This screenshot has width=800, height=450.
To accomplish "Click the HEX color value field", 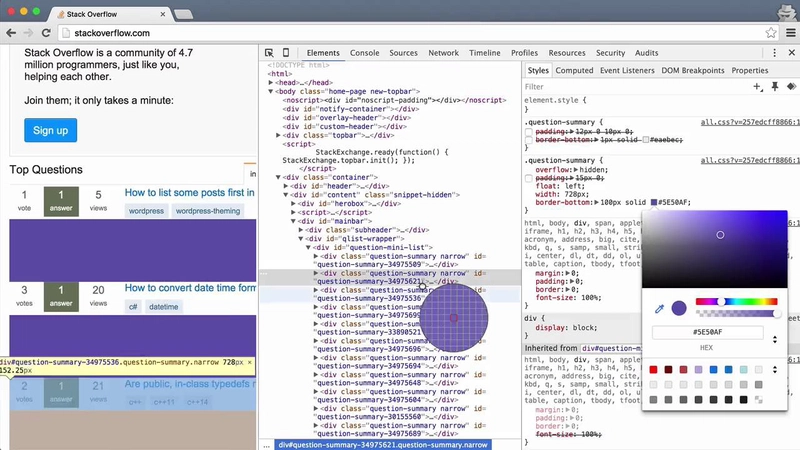I will coord(708,332).
